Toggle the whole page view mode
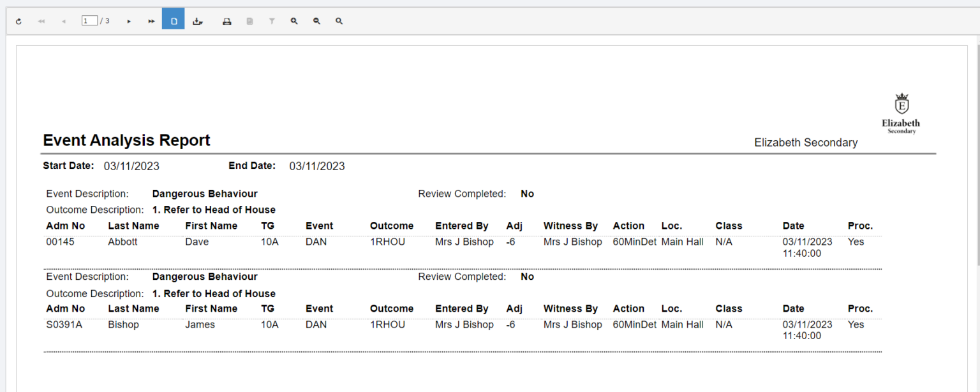The width and height of the screenshot is (980, 392). [173, 20]
